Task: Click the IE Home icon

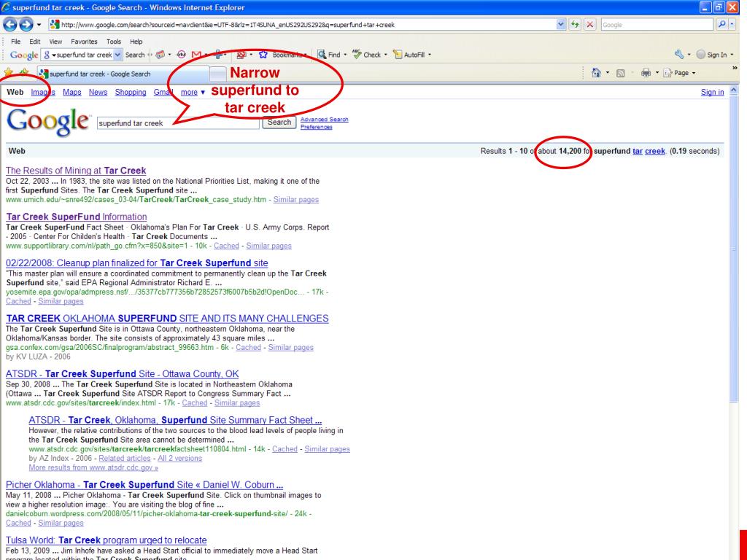Action: (596, 73)
